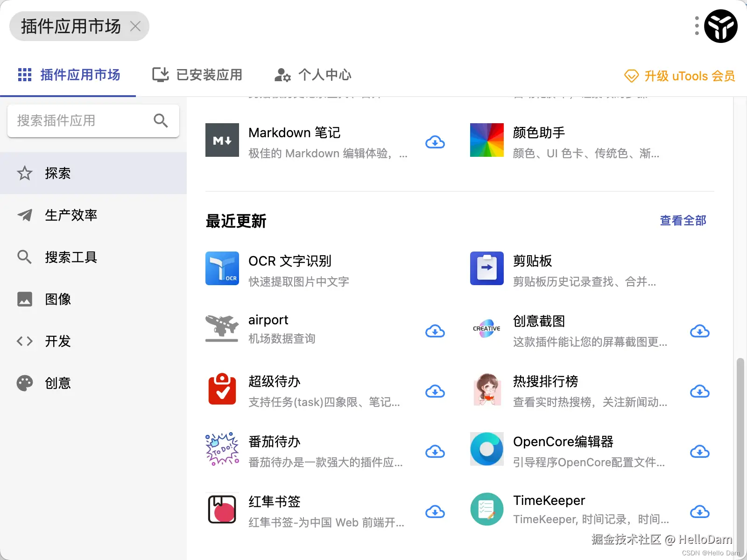Click the airport plugin airplane icon
747x560 pixels.
pyautogui.click(x=222, y=328)
